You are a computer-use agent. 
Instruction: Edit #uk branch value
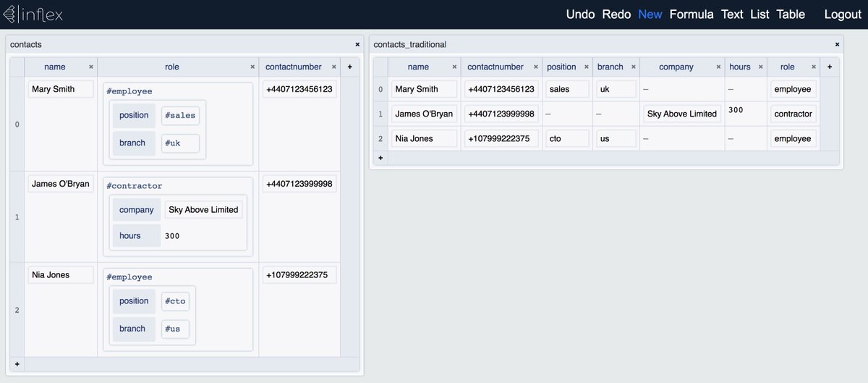click(x=180, y=143)
